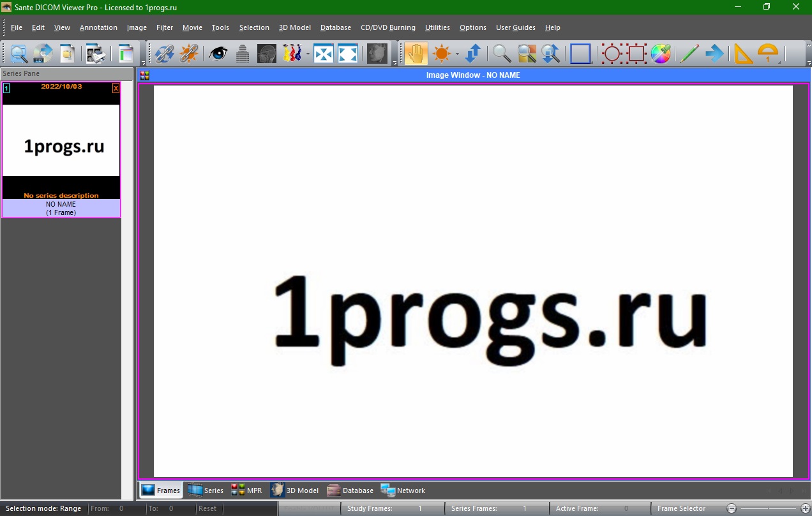This screenshot has width=812, height=516.
Task: Click the blue arrow annotation tool
Action: point(714,54)
